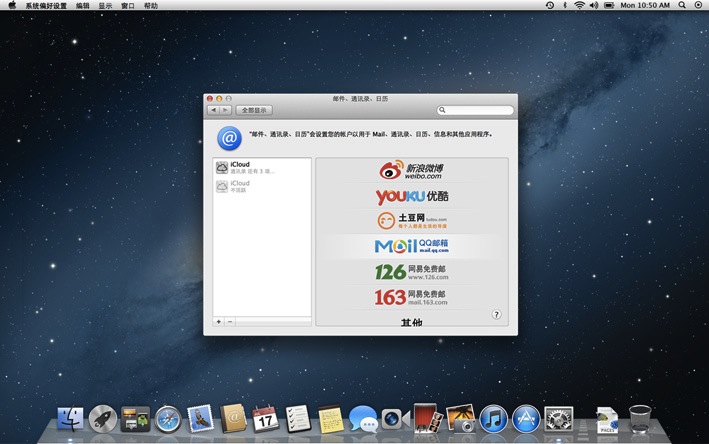Image resolution: width=709 pixels, height=444 pixels.
Task: Open Photo Booth in the Dock
Action: point(427,418)
